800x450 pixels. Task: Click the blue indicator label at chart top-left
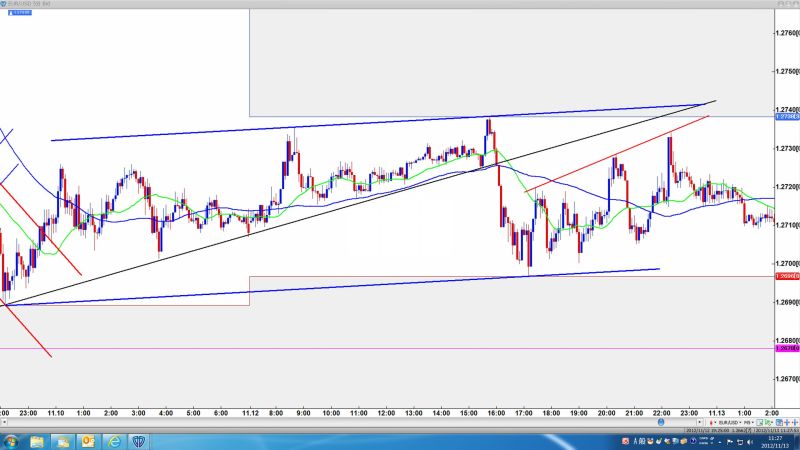coord(20,12)
